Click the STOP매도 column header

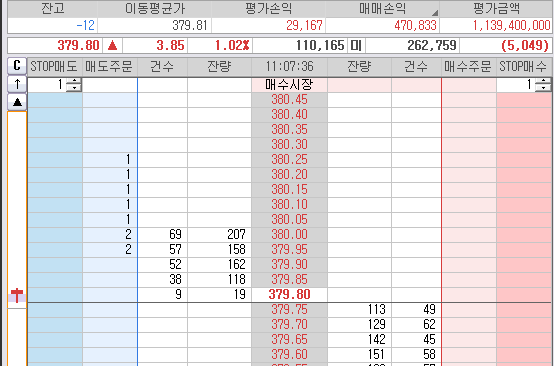tap(54, 66)
